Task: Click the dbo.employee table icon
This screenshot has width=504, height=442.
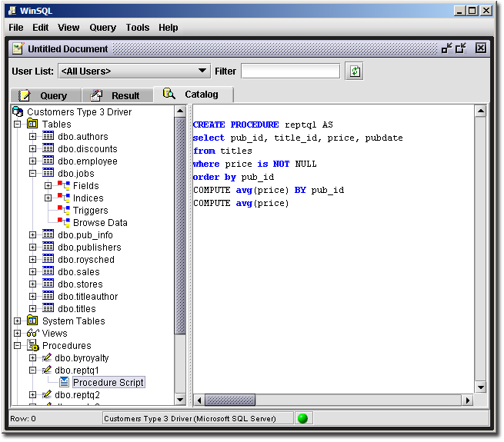Action: point(48,161)
